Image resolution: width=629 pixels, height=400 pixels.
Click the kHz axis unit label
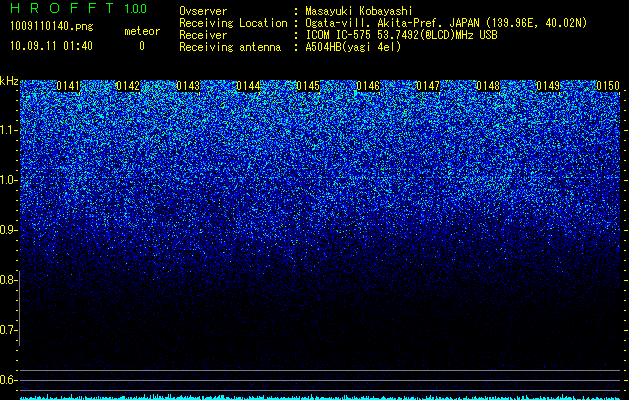[x=9, y=81]
